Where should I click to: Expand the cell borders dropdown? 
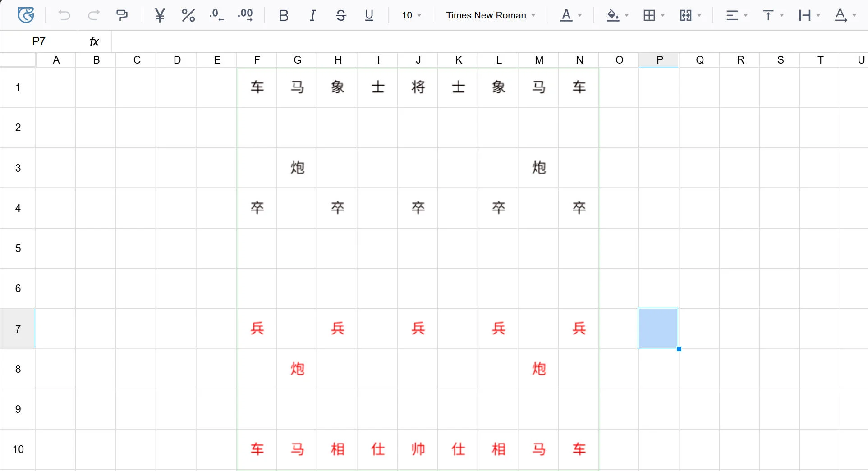tap(662, 15)
